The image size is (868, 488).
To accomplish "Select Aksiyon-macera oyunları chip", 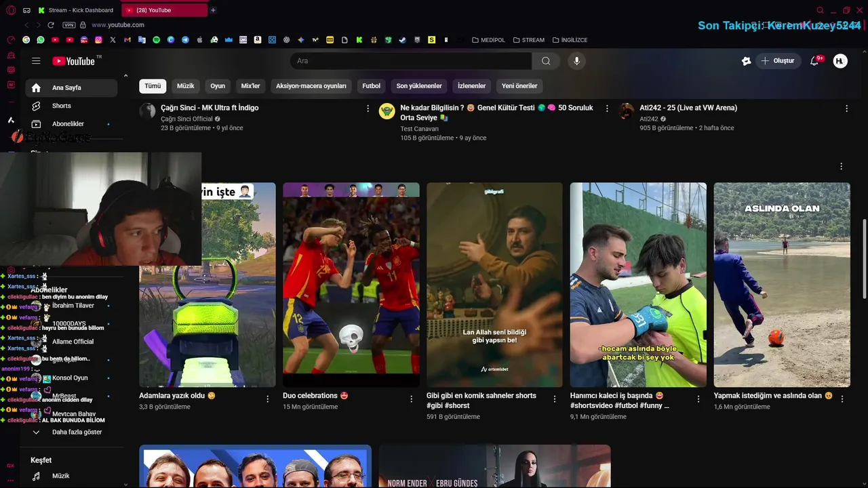I will click(311, 86).
